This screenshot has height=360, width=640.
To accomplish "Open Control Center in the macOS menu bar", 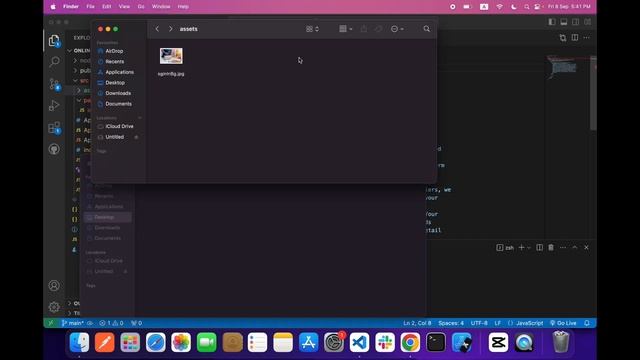I will point(538,7).
